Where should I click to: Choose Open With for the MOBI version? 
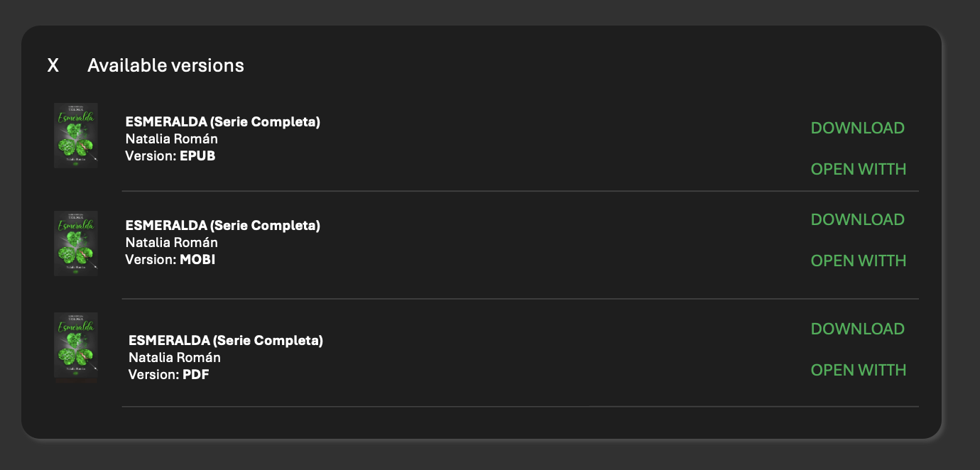coord(859,261)
